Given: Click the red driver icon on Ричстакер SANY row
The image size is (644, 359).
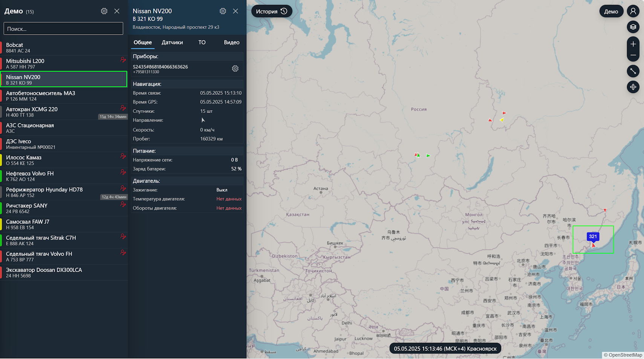Looking at the screenshot, I should pos(123,204).
